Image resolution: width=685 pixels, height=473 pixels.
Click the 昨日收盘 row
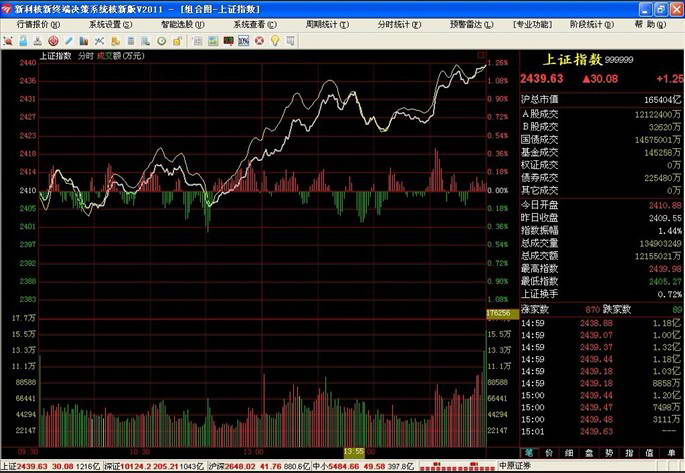click(x=601, y=218)
